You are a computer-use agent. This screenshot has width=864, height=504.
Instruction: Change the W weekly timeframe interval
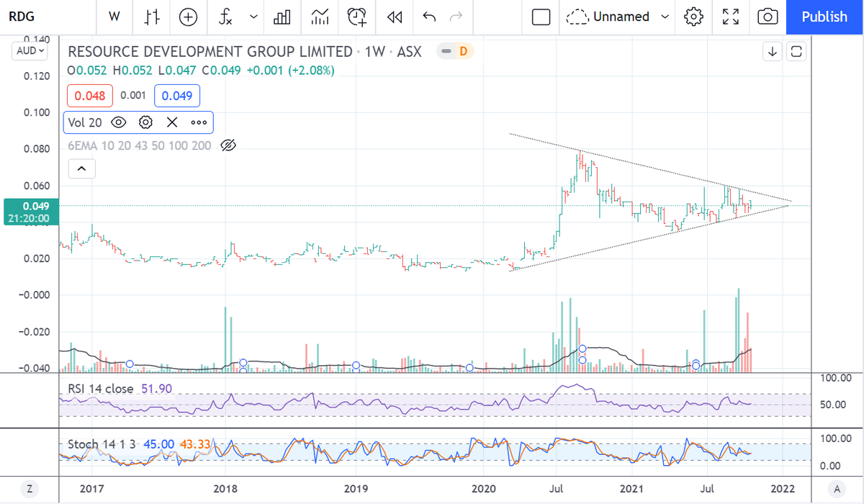[x=114, y=17]
